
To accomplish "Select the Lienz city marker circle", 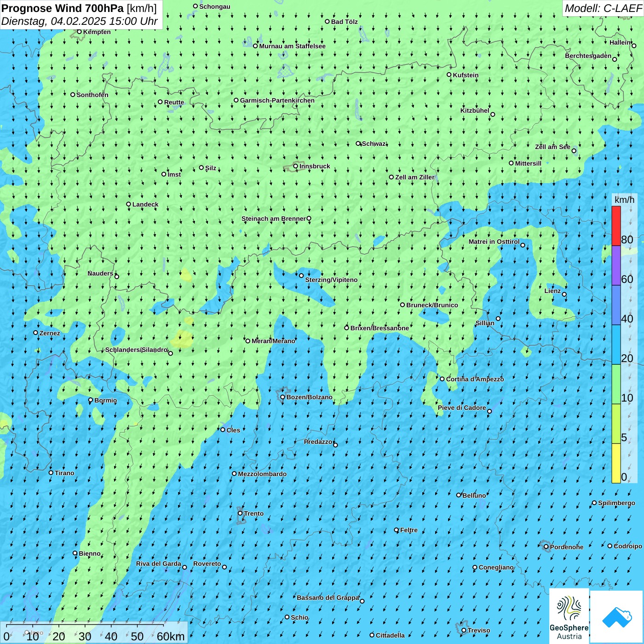I will (564, 294).
